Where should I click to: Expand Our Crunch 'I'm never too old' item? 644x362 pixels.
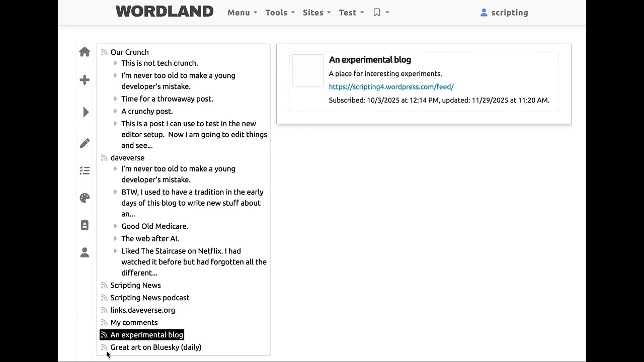tap(116, 75)
